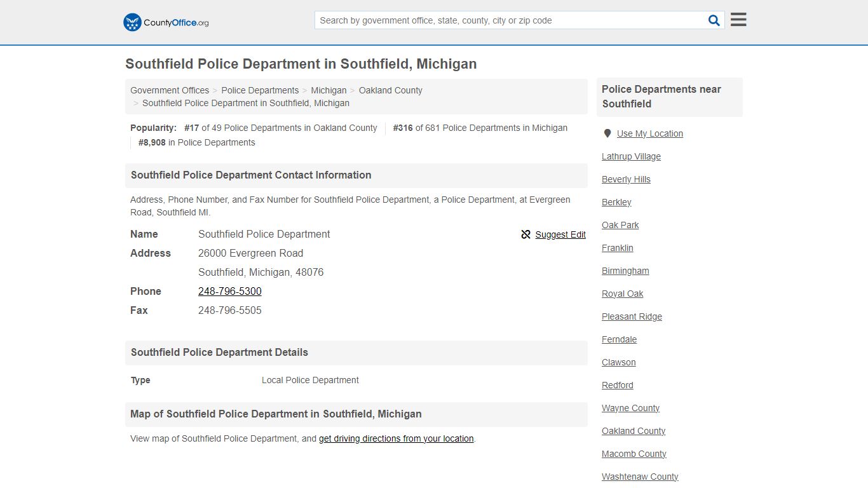The width and height of the screenshot is (868, 488).
Task: Click the #17 popularity rank text
Action: click(192, 128)
